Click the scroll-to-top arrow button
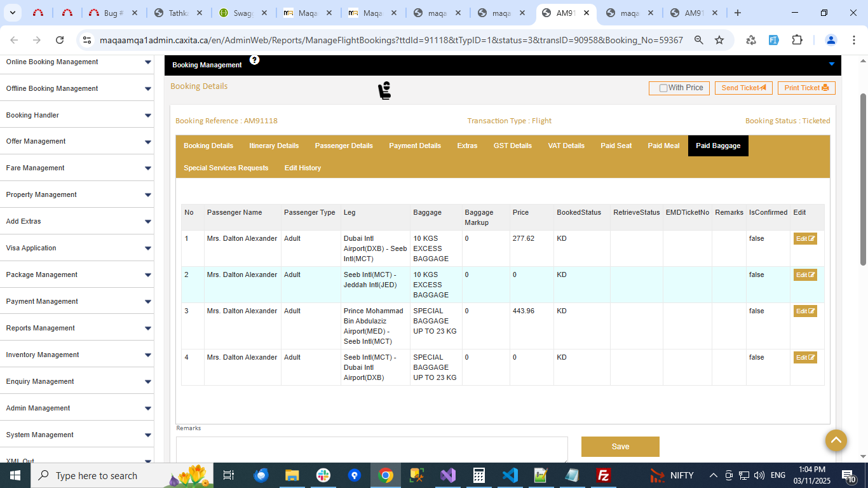Screen dimensions: 868x488 pos(836,440)
